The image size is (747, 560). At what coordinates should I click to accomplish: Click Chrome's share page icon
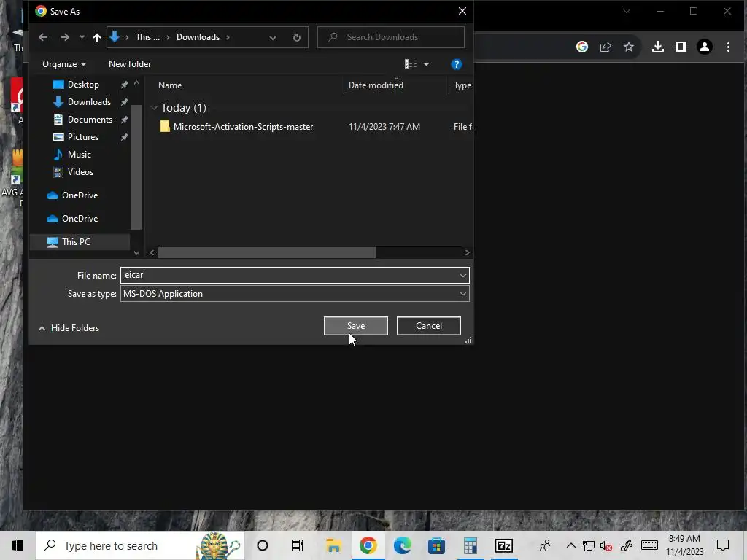point(605,47)
